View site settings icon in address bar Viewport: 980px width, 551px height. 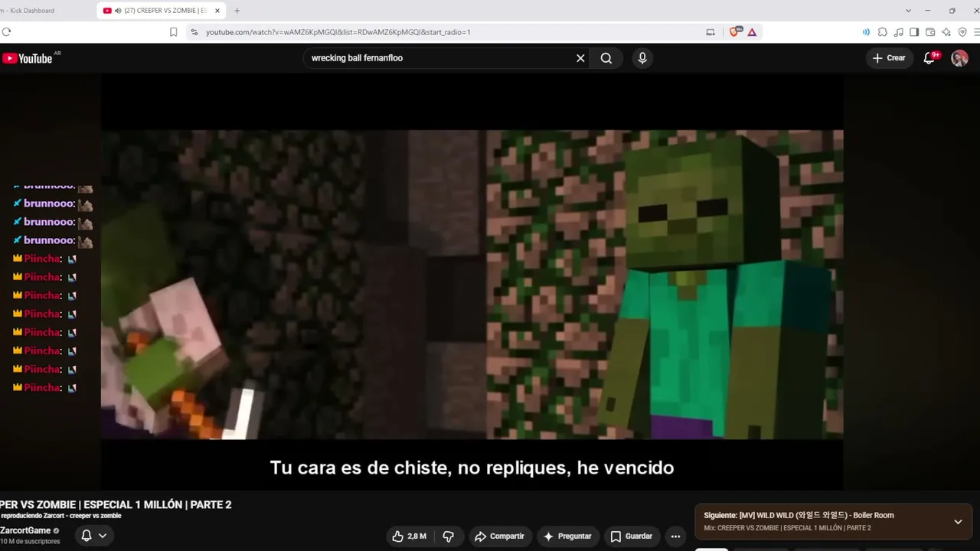tap(194, 32)
